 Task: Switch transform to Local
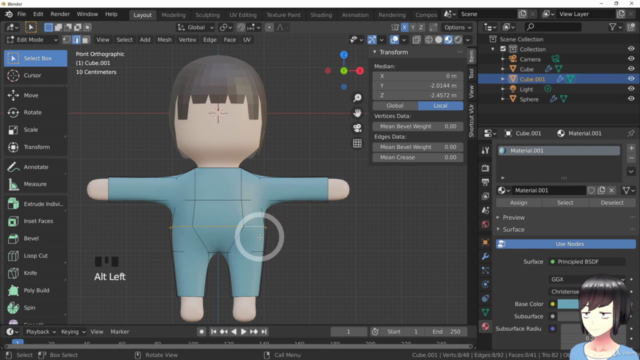pyautogui.click(x=440, y=106)
